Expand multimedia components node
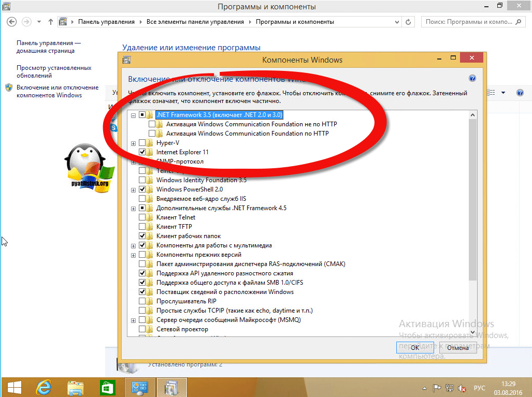The height and width of the screenshot is (397, 532). (x=133, y=246)
